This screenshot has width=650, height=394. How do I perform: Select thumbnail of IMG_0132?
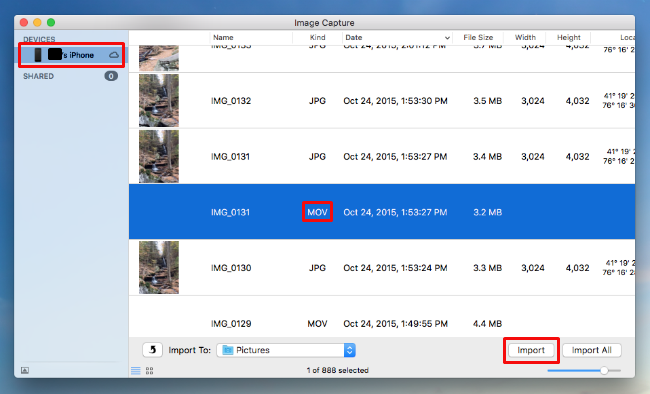[159, 101]
